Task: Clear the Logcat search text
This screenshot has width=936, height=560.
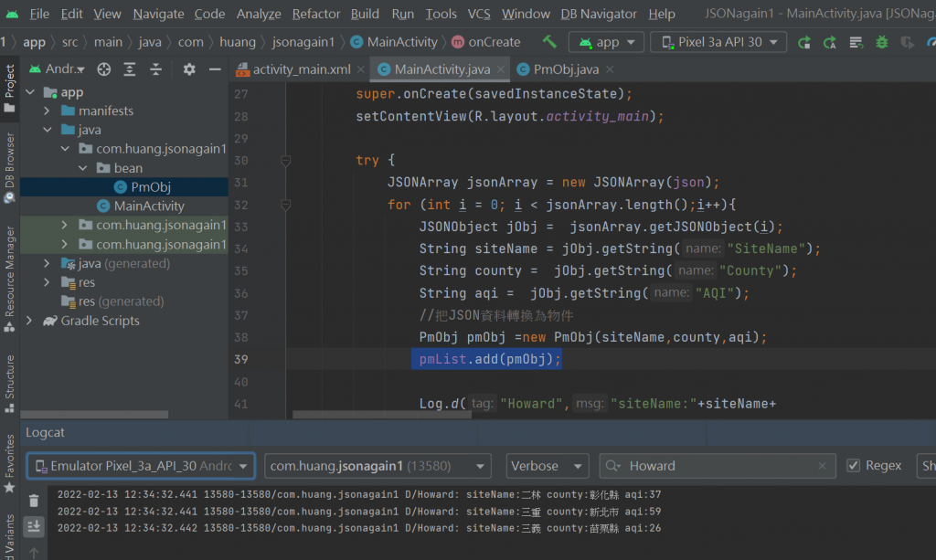Action: (x=822, y=466)
